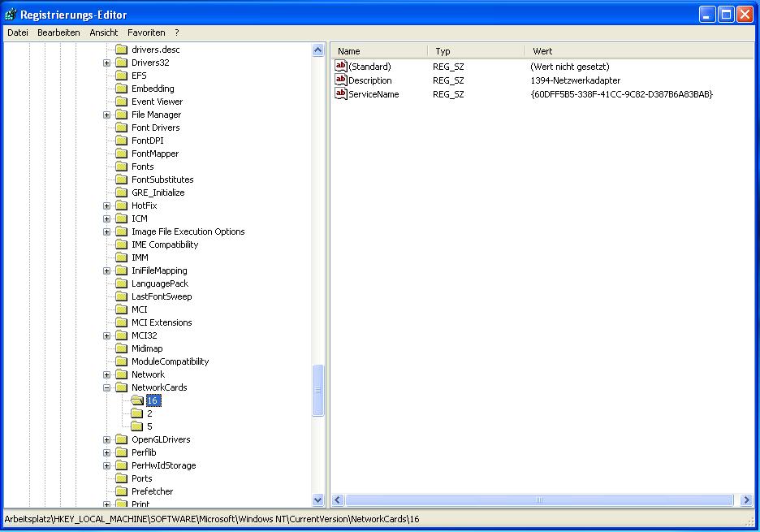Screen dimensions: 760x532
Task: Expand the File Manager key
Action: (x=106, y=115)
